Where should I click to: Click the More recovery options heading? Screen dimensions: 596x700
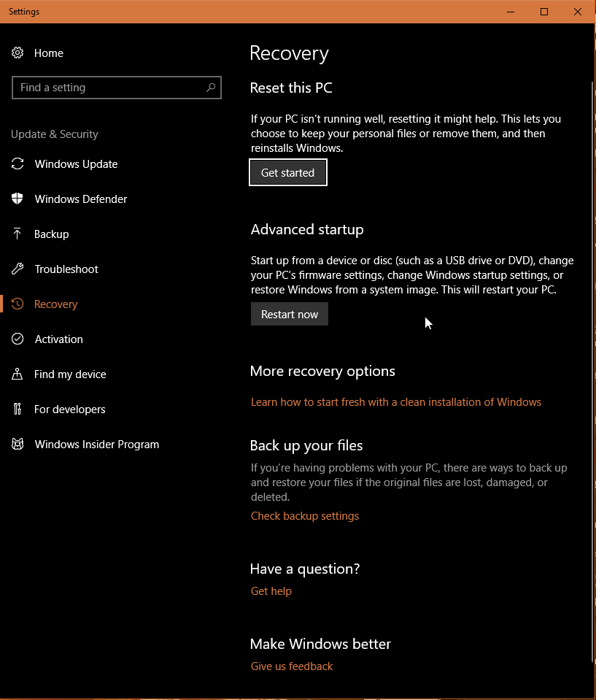pos(322,371)
